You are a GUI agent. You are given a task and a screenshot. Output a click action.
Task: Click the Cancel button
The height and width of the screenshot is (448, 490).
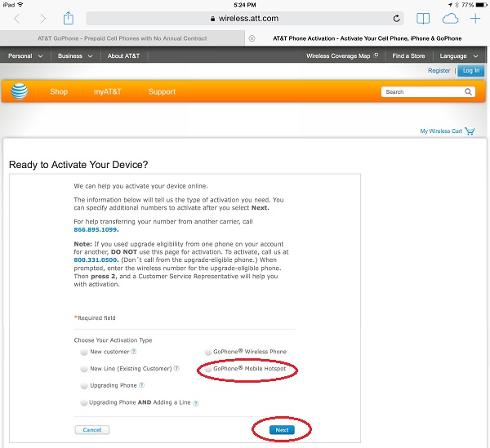[92, 430]
